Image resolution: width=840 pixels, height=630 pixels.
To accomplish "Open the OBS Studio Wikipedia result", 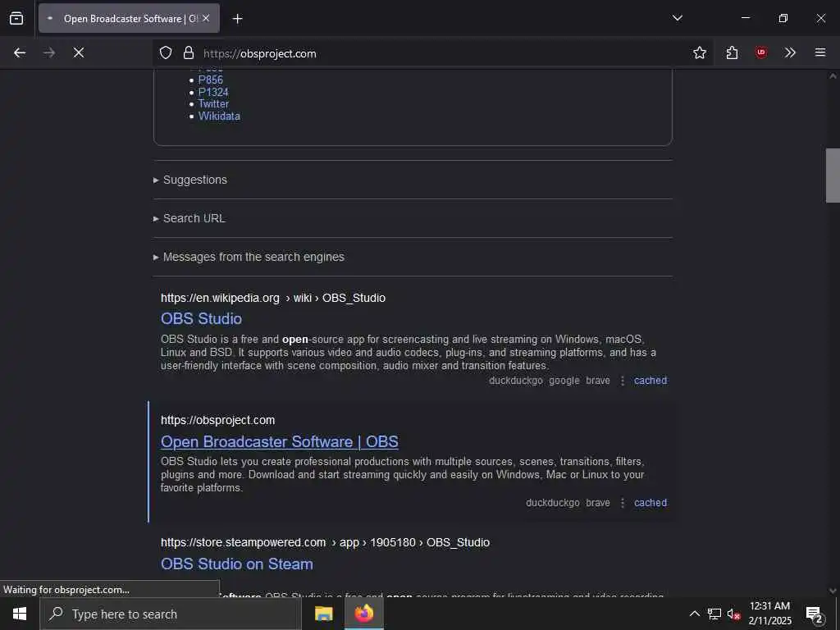I will click(x=202, y=319).
